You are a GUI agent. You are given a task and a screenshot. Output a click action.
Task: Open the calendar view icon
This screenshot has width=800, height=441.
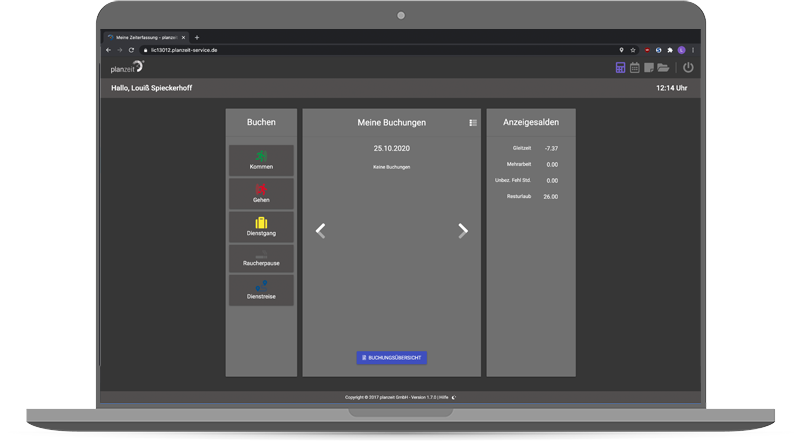coord(635,67)
